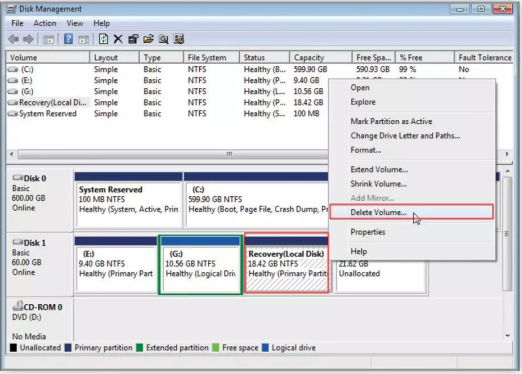Select Change Drive Letter and Paths

click(412, 136)
